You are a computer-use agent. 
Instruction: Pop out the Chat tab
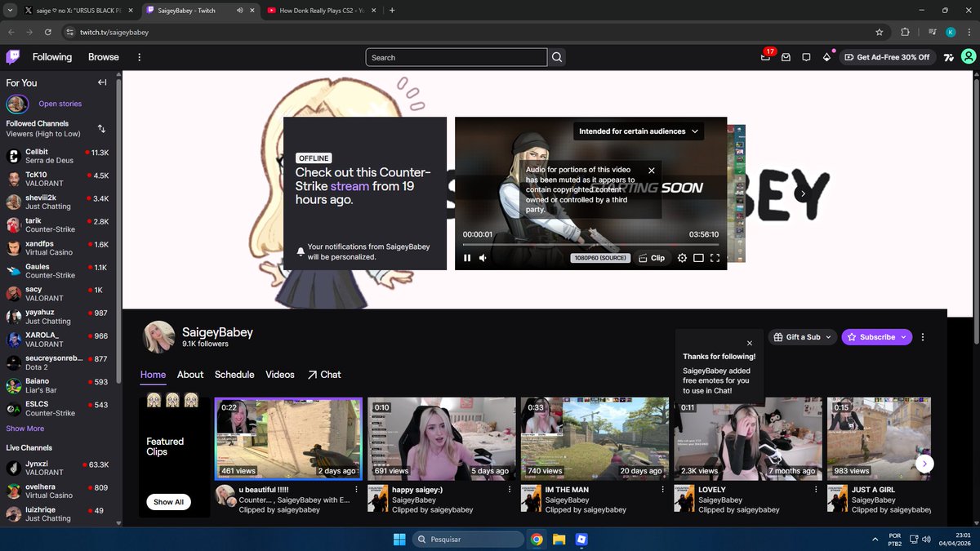pyautogui.click(x=324, y=375)
